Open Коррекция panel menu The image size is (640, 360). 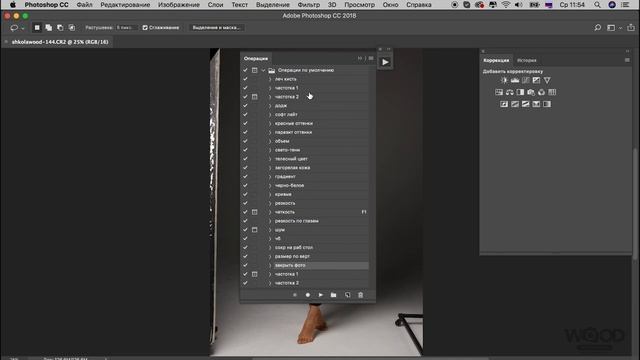coord(627,60)
